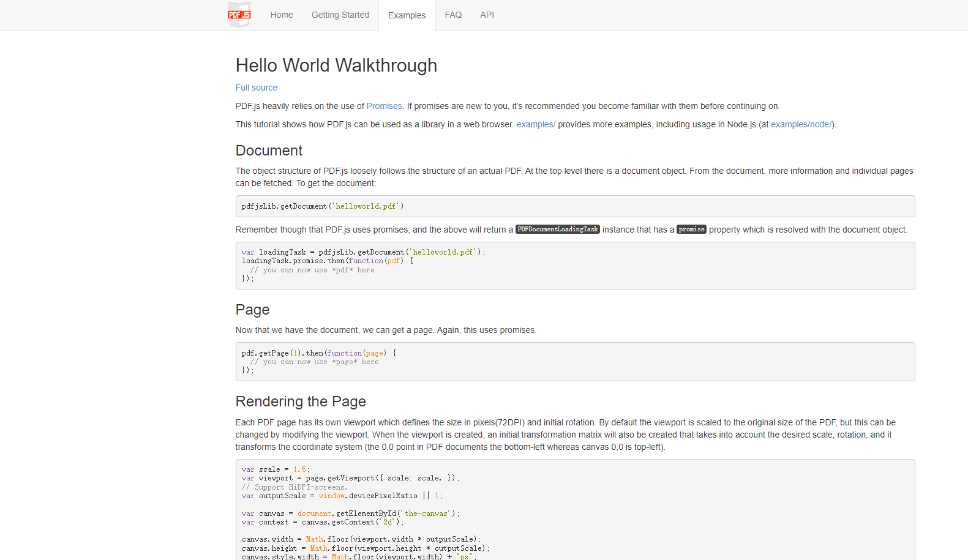Viewport: 968px width, 560px height.
Task: Click the '// you can now use *page* here' comment
Action: click(x=314, y=362)
